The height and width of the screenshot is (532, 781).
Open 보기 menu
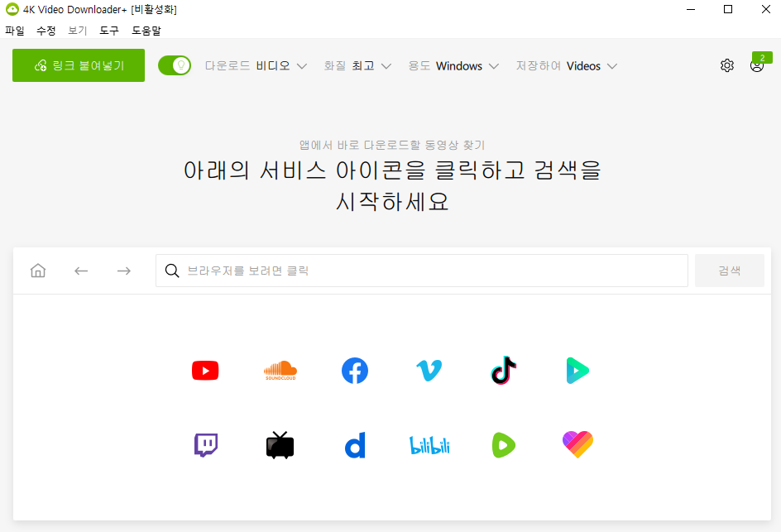(x=78, y=31)
